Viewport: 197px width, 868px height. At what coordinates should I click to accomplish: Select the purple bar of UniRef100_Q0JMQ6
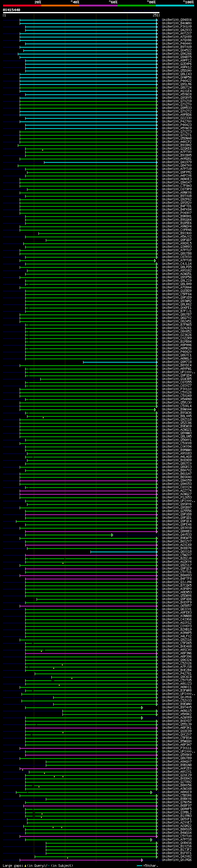click(81, 860)
